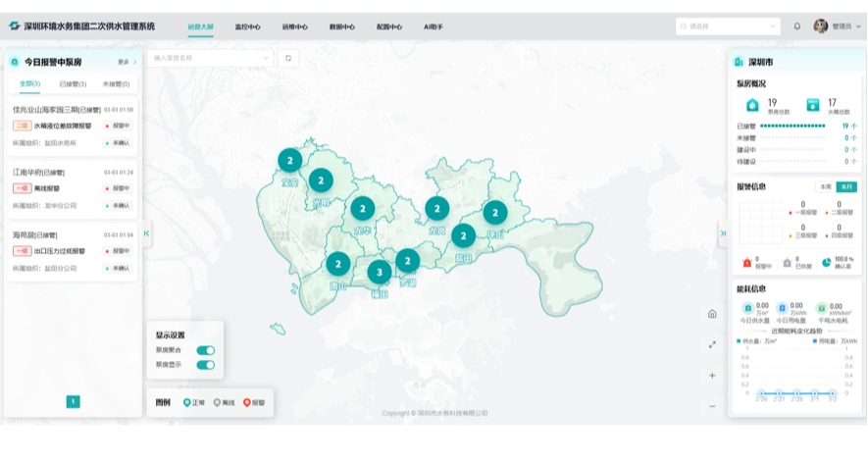Click the notification bell icon

[796, 26]
